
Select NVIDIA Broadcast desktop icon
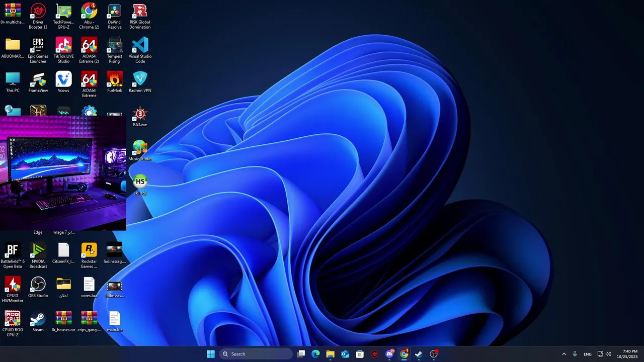point(38,256)
